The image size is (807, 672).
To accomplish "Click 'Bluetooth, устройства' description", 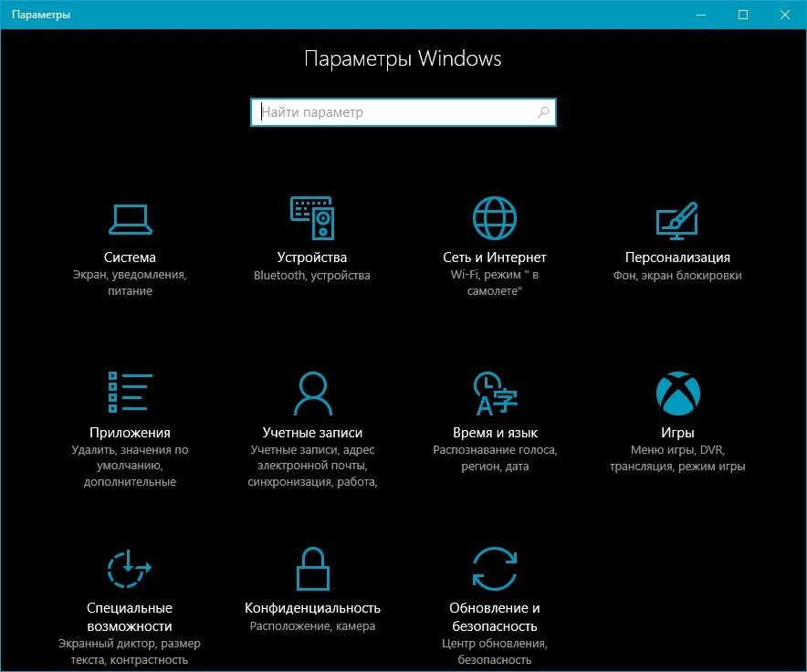I will click(312, 275).
